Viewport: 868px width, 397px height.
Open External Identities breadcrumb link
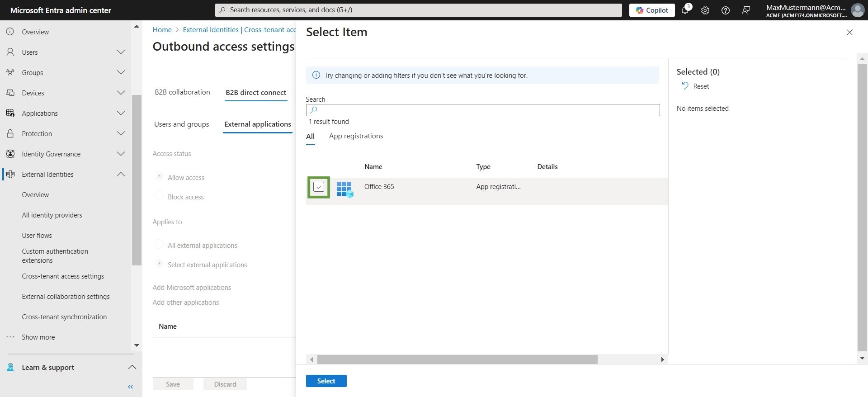(211, 30)
